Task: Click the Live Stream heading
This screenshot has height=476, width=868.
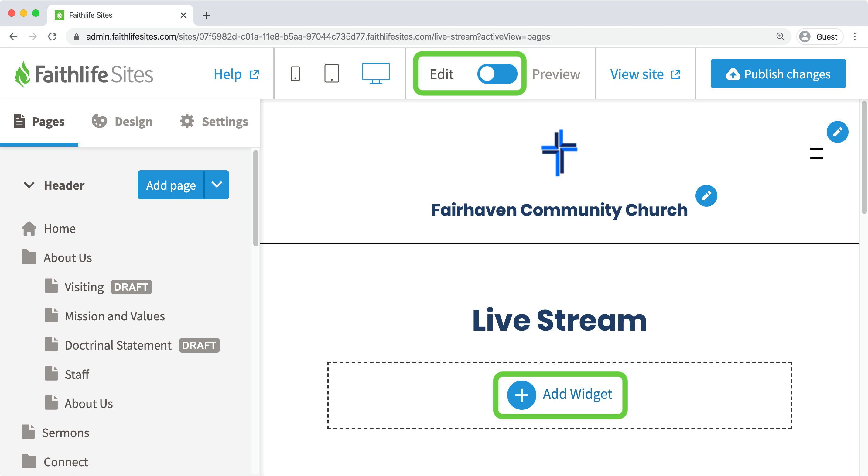Action: 559,320
